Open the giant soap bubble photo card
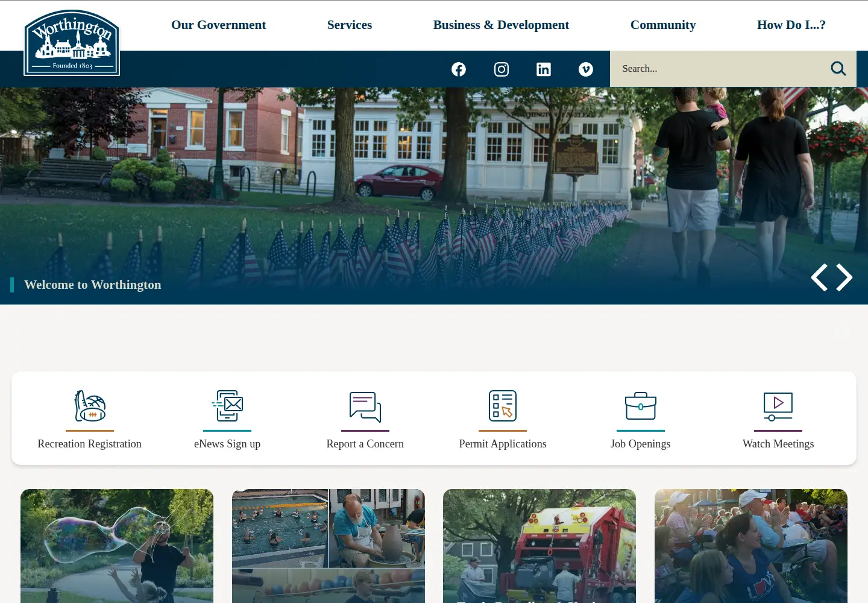The height and width of the screenshot is (603, 868). pos(117,546)
